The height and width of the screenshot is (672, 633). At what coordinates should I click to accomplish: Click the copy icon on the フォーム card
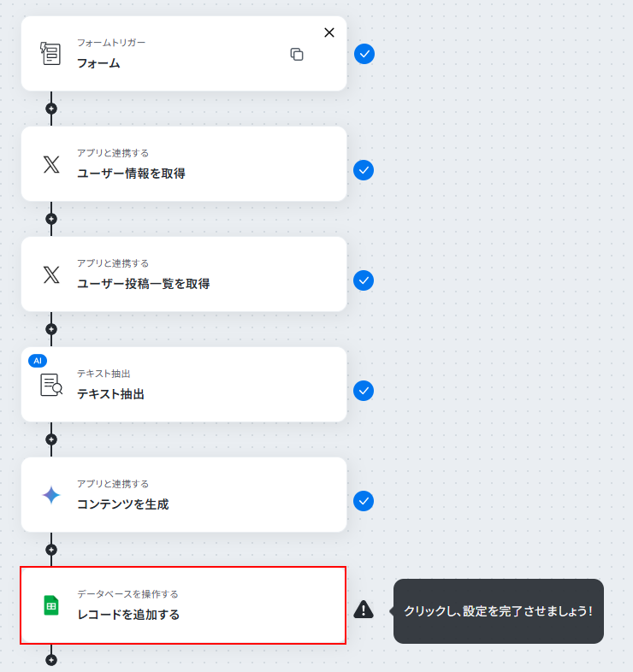tap(297, 55)
